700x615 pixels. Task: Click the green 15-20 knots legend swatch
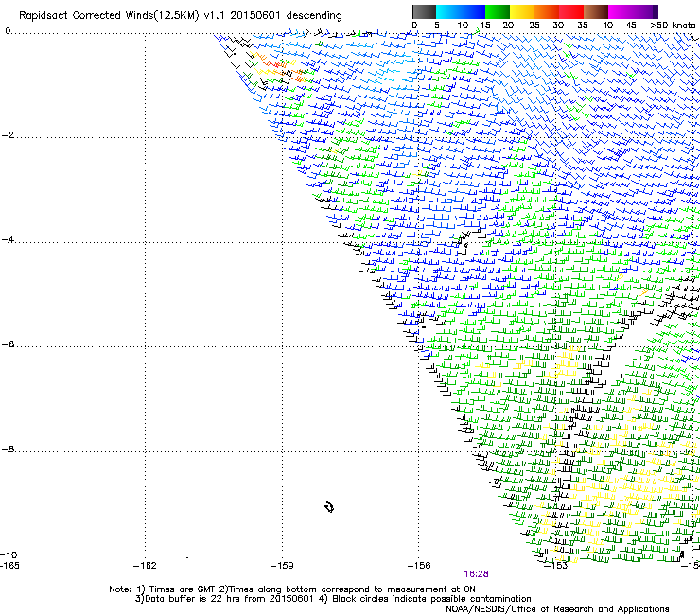pyautogui.click(x=498, y=11)
